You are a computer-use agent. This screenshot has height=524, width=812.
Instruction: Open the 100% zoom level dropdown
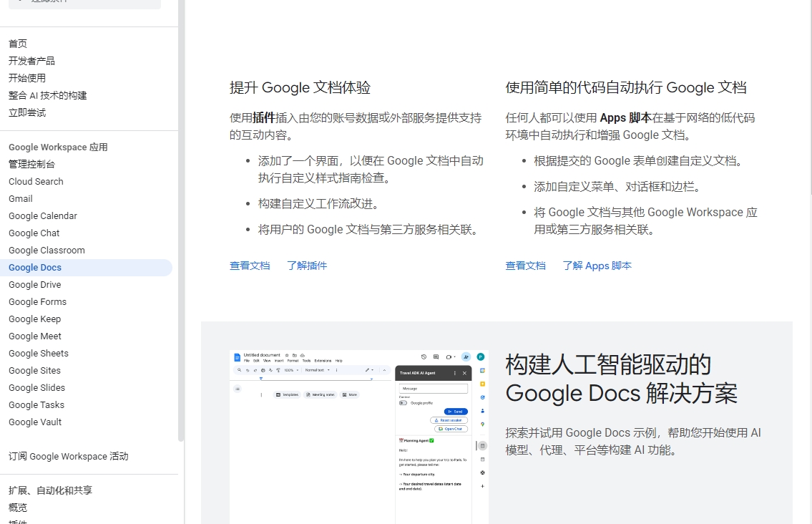[x=289, y=370]
